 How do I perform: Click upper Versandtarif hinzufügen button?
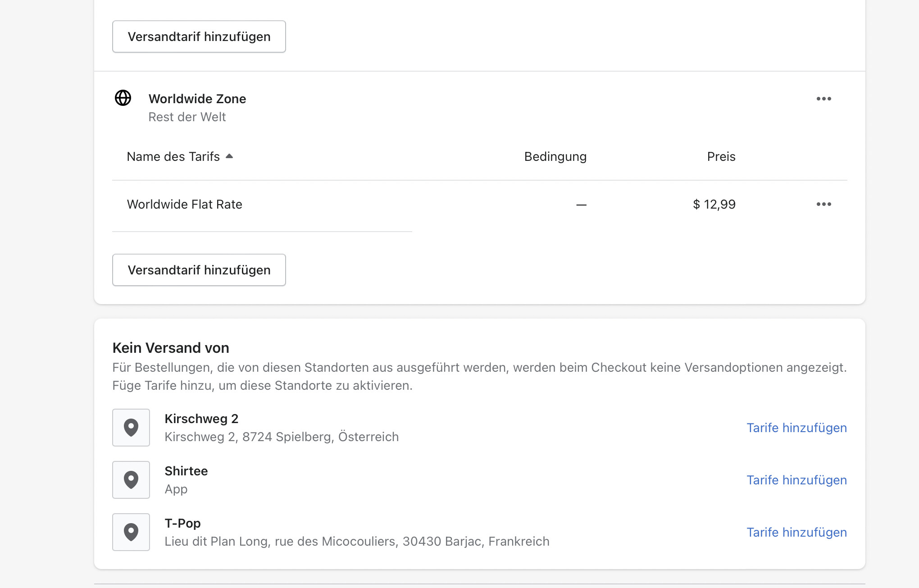199,36
